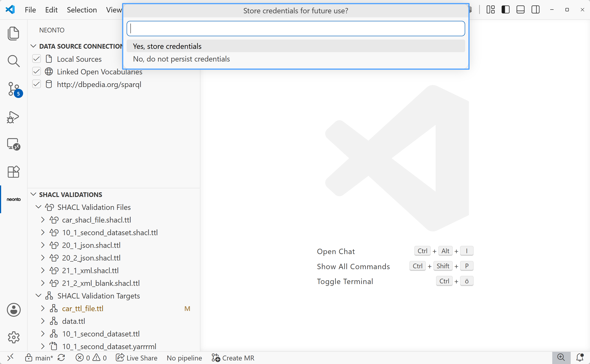Click Open Chat shortcut hint
590x364 pixels.
[x=336, y=251]
